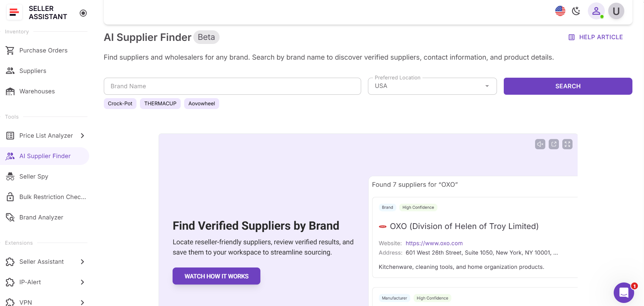Mute the demo video sound
Screen dimensions: 644x306
coord(540,144)
